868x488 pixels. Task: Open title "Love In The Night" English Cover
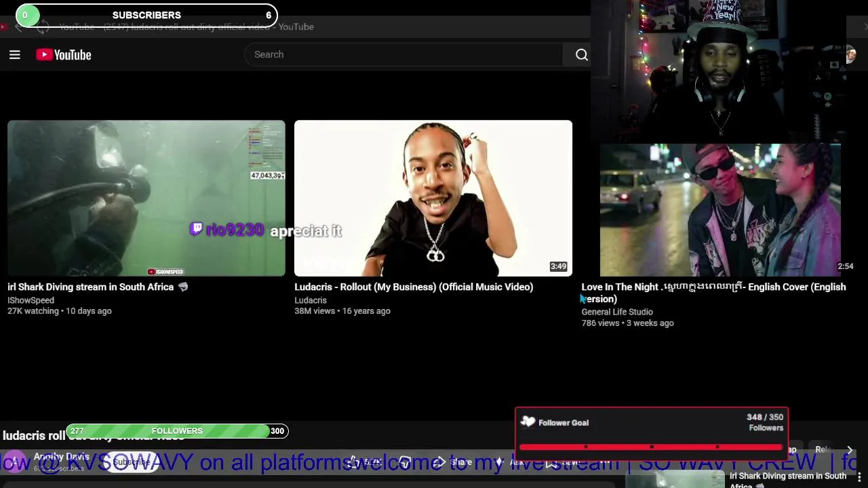tap(713, 293)
